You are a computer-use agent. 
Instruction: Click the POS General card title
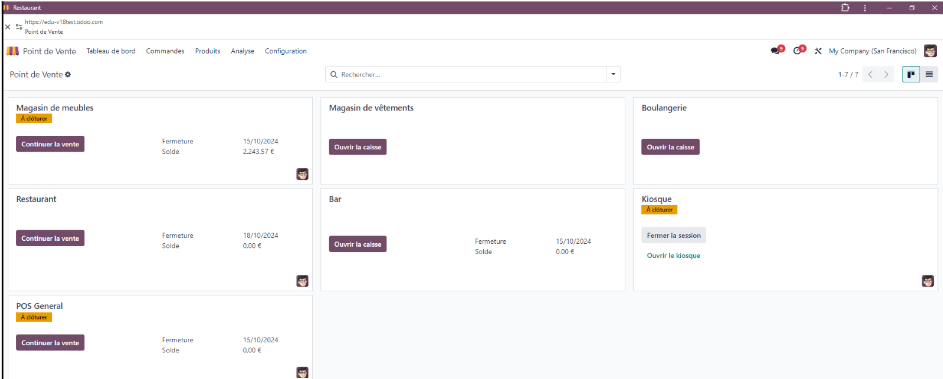pyautogui.click(x=40, y=306)
